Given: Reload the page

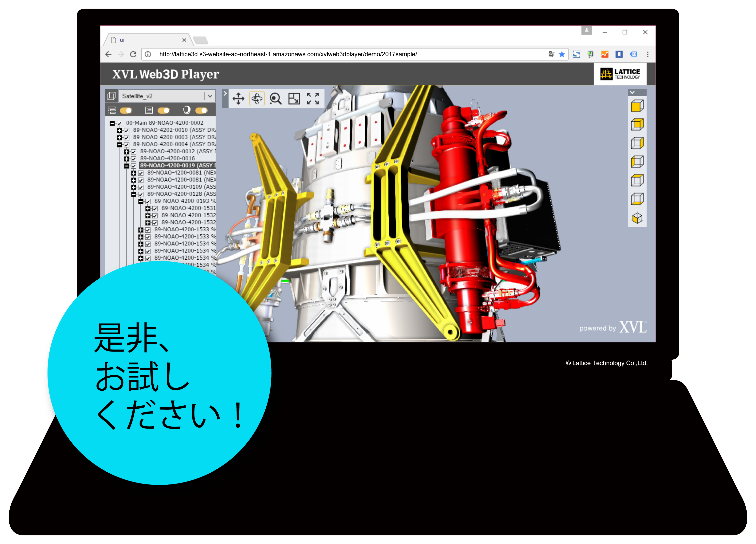Looking at the screenshot, I should [x=133, y=54].
